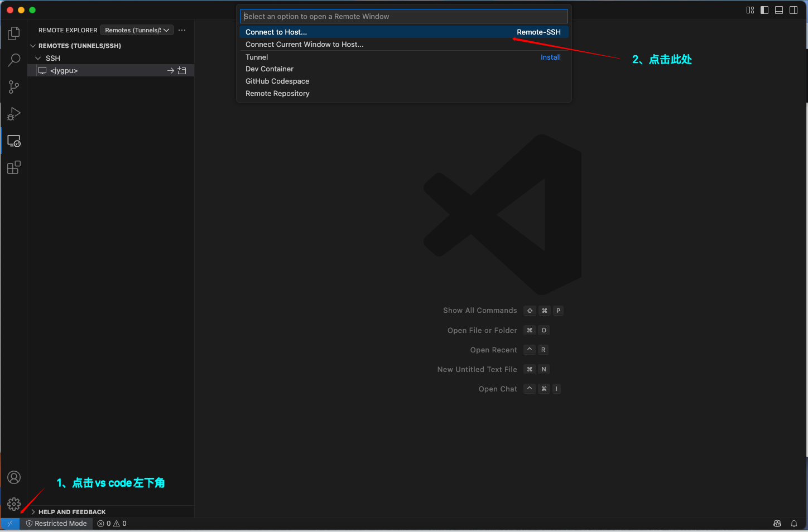Viewport: 808px width, 532px height.
Task: Open the Search view icon
Action: [14, 60]
